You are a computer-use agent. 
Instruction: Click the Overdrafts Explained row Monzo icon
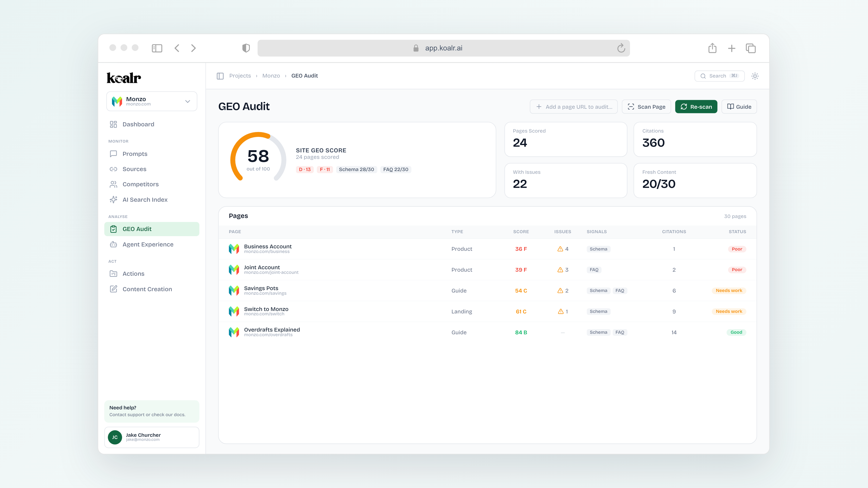click(234, 332)
